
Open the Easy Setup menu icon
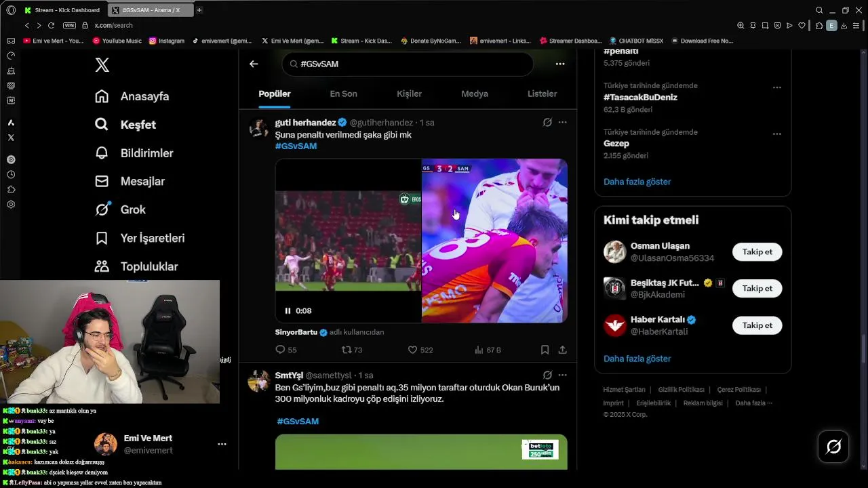click(856, 26)
